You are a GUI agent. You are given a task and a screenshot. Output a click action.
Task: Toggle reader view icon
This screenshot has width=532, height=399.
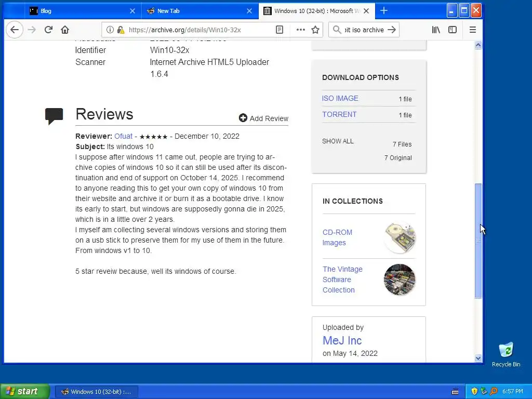pyautogui.click(x=279, y=30)
